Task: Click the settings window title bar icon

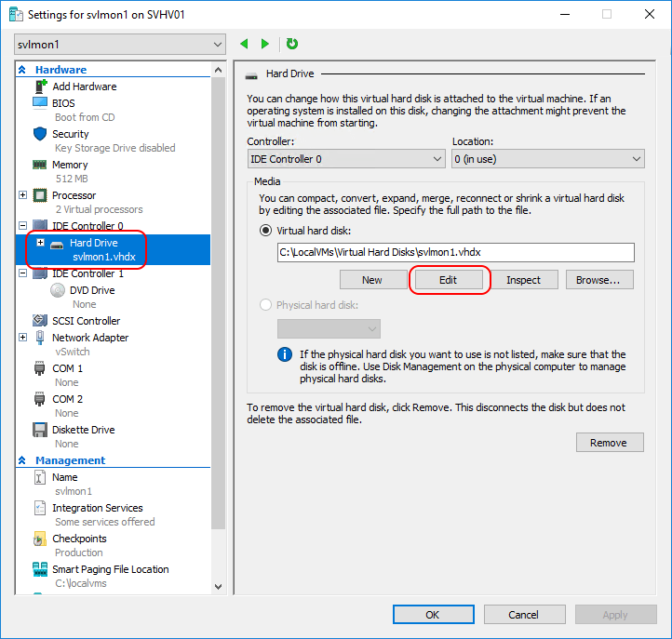Action: click(x=16, y=15)
